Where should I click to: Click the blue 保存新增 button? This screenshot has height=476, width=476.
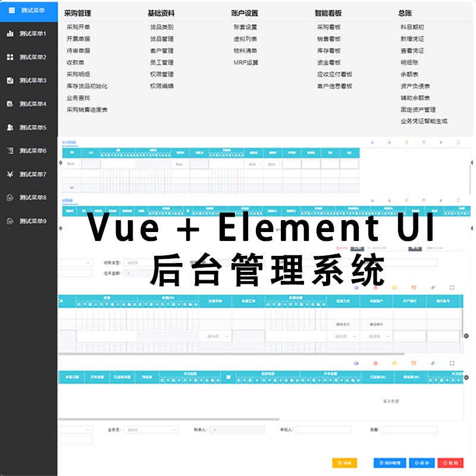(x=390, y=463)
